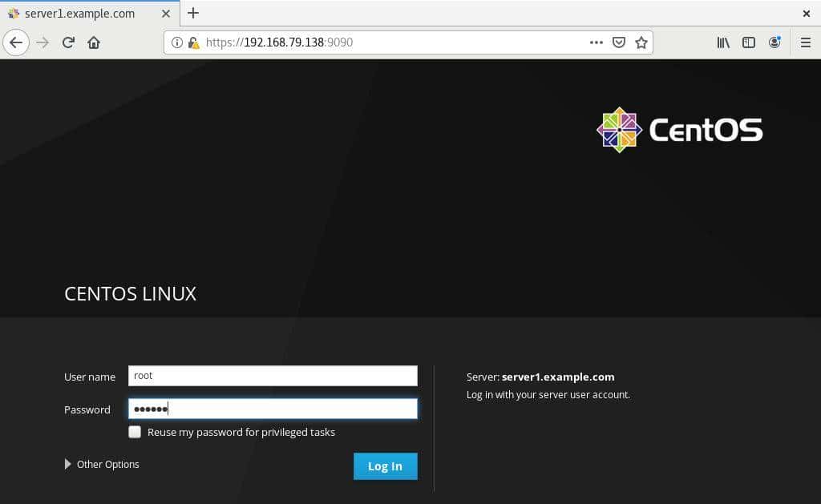Click inside the Password field
This screenshot has width=821, height=504.
click(x=273, y=408)
